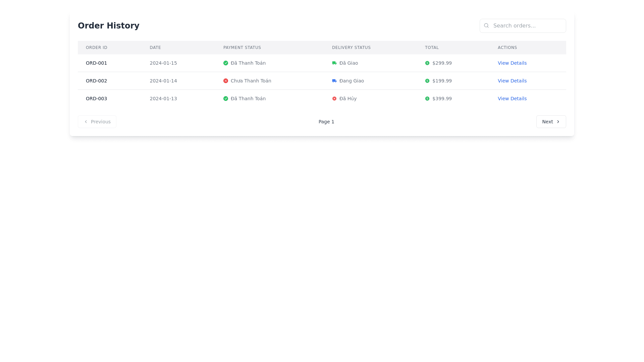This screenshot has height=362, width=644.
Task: Select the ORD-002 order ID cell
Action: 96,81
